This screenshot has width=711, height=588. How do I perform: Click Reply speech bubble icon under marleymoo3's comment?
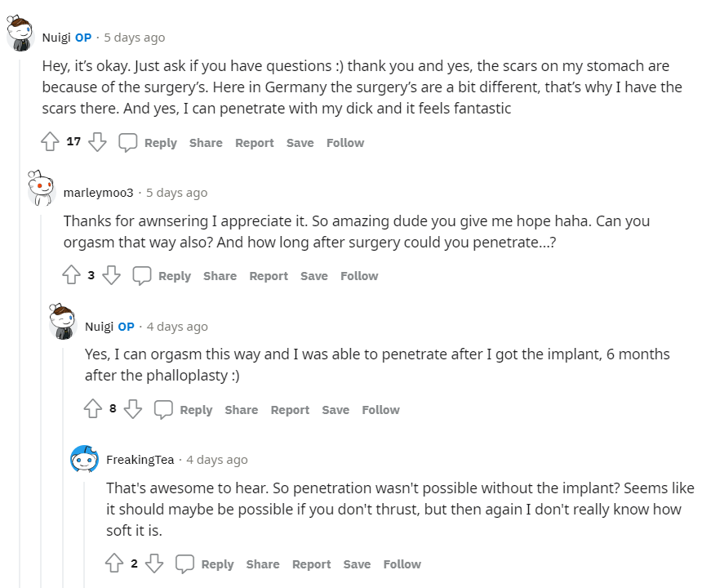click(142, 276)
